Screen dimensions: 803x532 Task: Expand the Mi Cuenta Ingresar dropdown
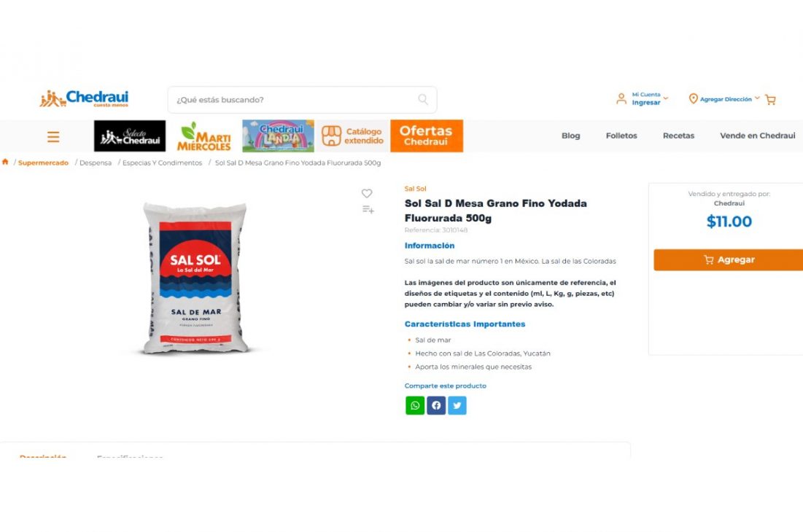[x=643, y=98]
